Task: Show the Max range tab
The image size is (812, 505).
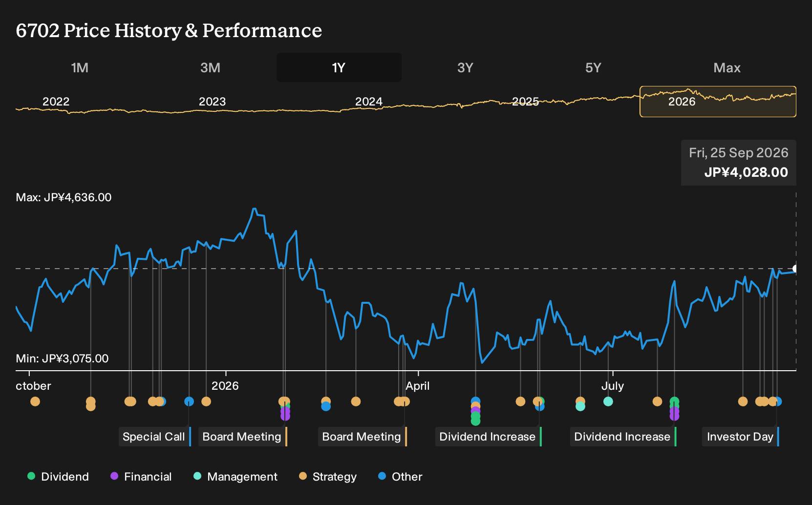Action: pyautogui.click(x=727, y=67)
